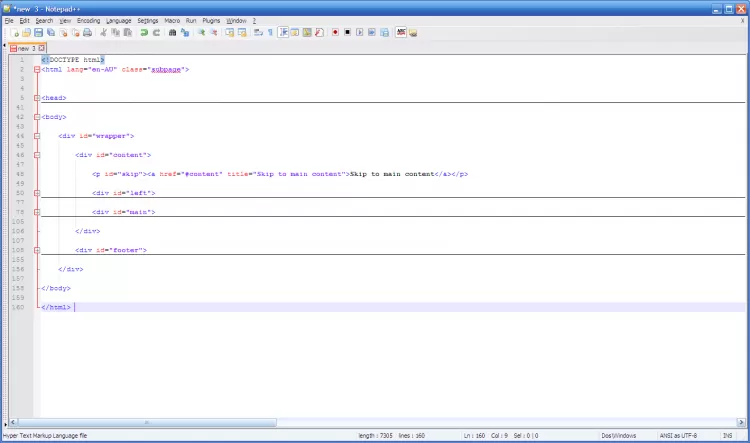Click the DOCTYPE html text on line 1
Image resolution: width=750 pixels, height=443 pixels.
(73, 60)
